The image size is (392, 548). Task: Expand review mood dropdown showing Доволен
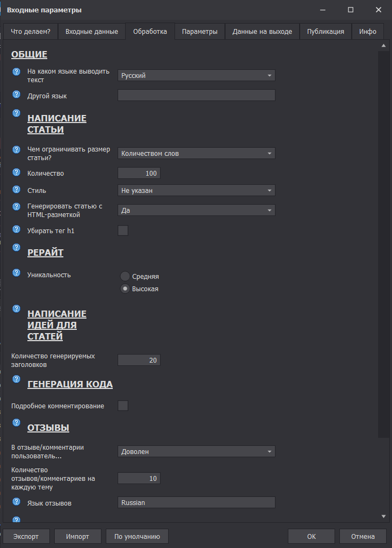(197, 451)
